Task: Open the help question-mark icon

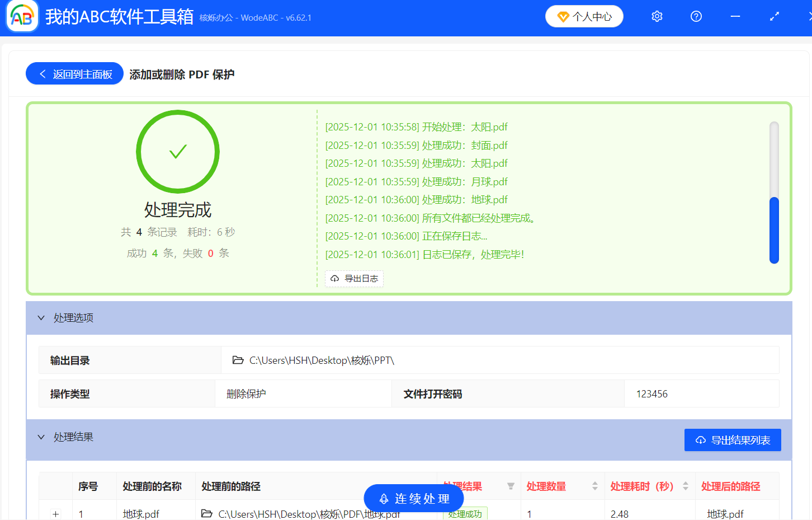Action: [696, 16]
